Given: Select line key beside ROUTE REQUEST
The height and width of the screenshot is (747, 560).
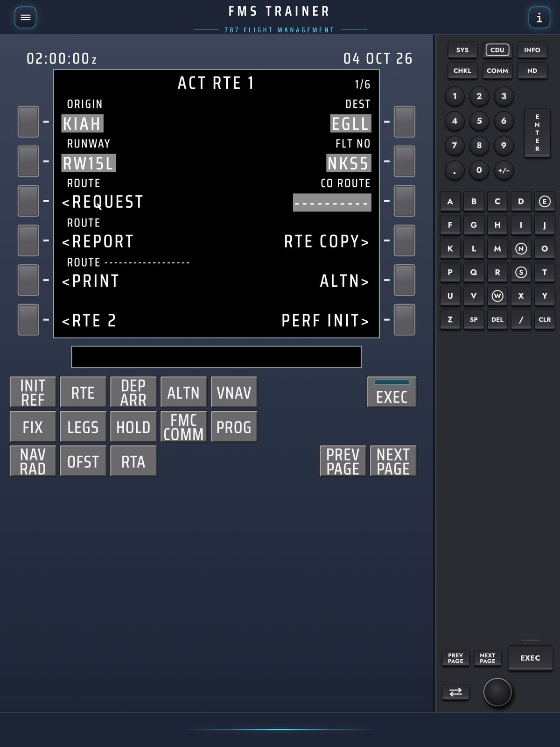Looking at the screenshot, I should click(x=28, y=201).
